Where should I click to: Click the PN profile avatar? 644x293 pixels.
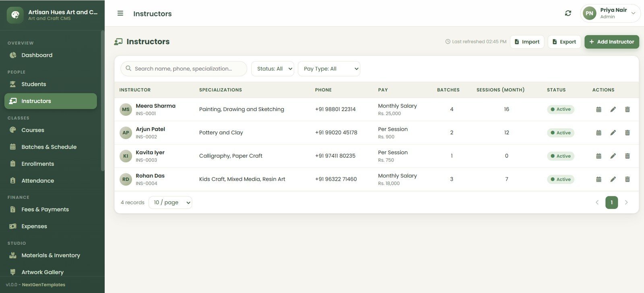click(589, 13)
